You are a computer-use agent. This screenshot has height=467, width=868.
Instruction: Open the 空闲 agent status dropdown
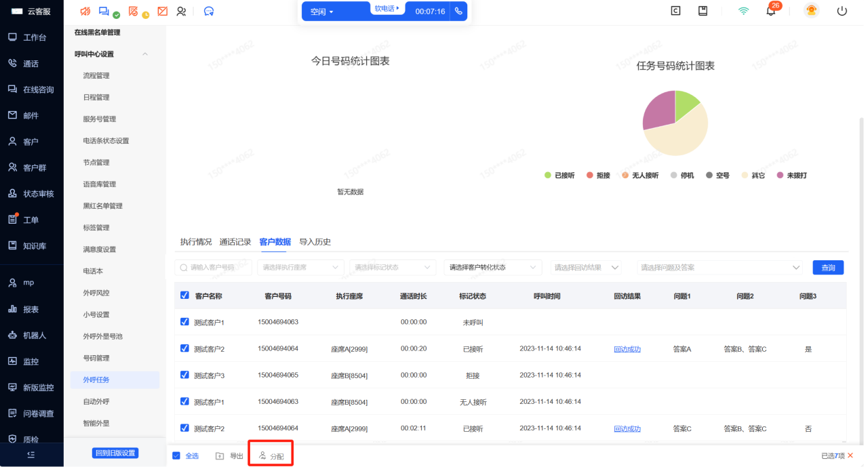[322, 12]
